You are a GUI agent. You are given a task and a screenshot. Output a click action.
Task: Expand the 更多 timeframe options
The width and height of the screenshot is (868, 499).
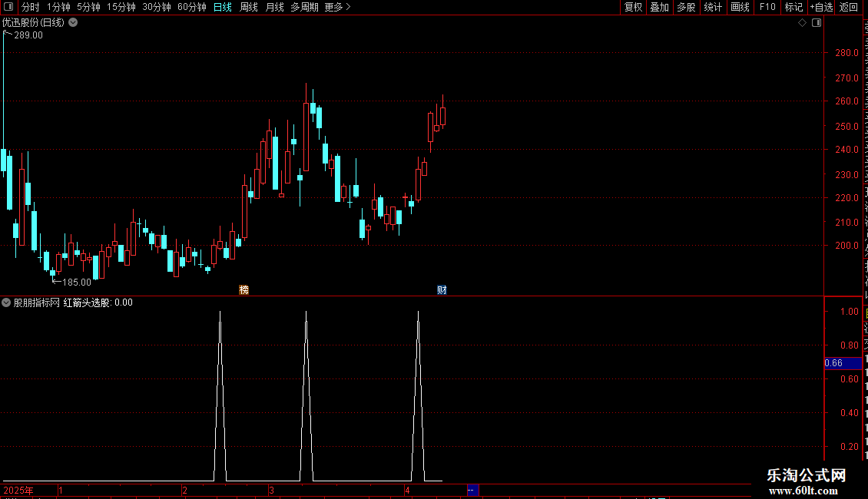pyautogui.click(x=338, y=7)
